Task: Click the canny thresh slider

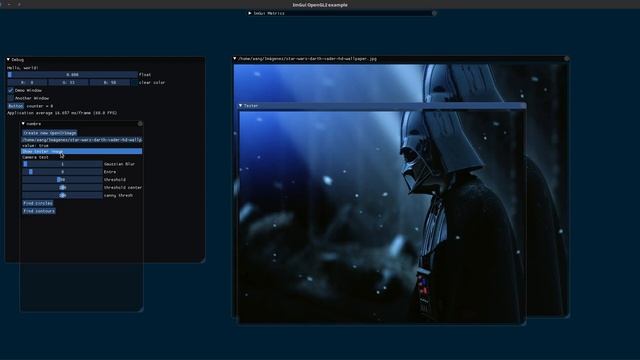Action: (62, 195)
